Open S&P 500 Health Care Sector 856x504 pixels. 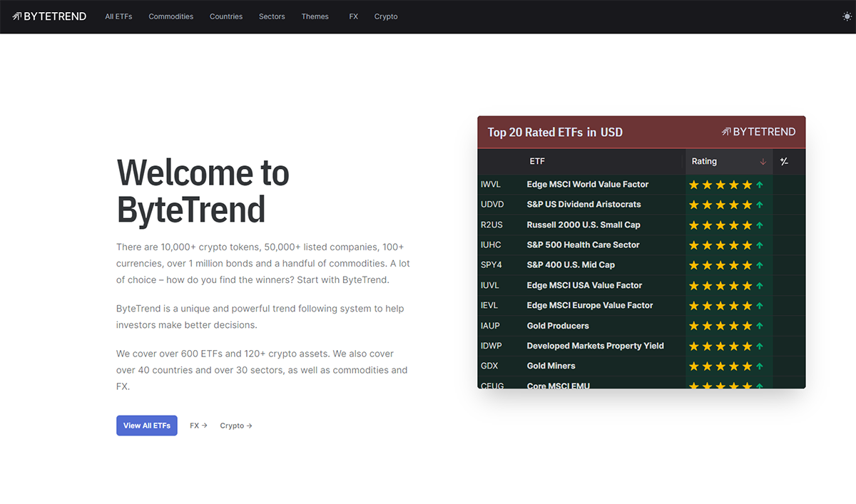(x=584, y=245)
